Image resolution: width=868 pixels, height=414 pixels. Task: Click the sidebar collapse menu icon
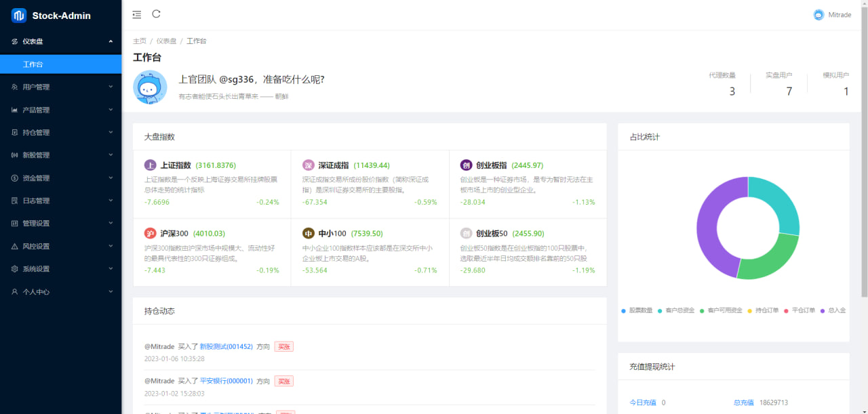(137, 14)
